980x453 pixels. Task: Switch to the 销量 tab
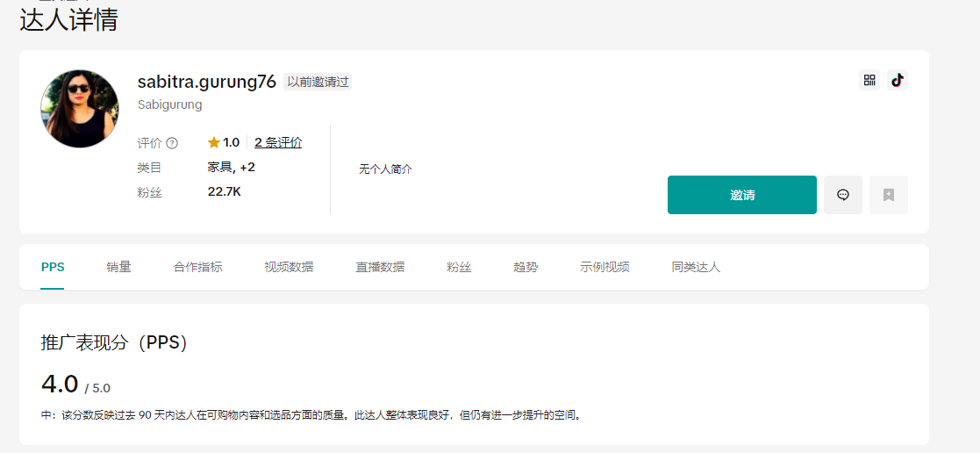(119, 267)
